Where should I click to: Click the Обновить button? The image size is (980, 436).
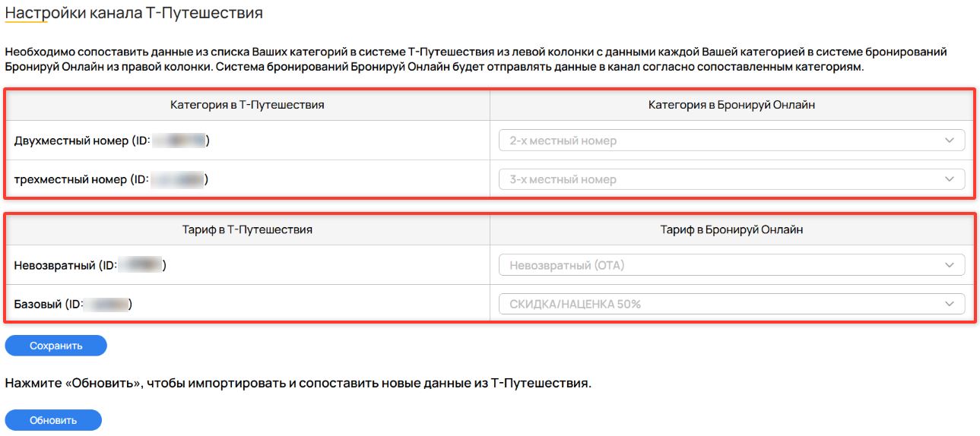(53, 420)
